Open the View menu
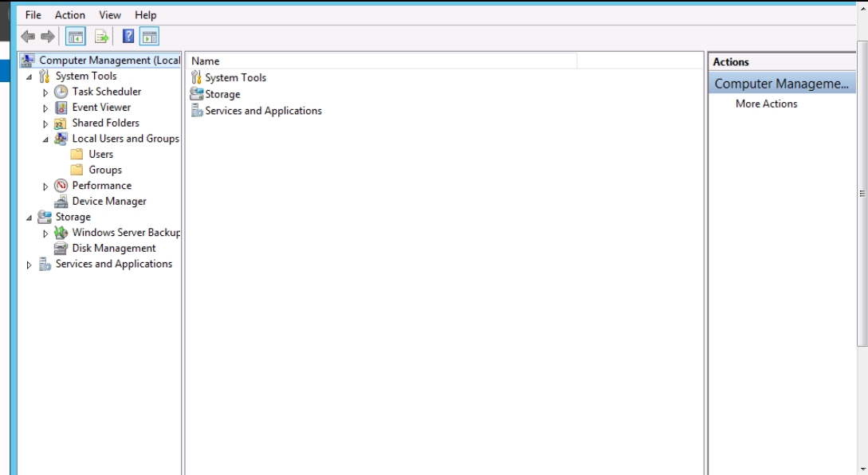 pos(110,15)
